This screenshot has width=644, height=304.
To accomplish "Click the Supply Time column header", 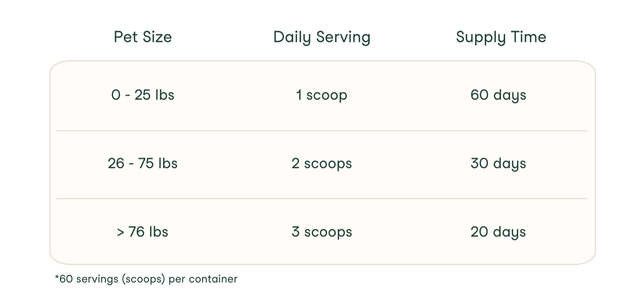I will click(501, 37).
